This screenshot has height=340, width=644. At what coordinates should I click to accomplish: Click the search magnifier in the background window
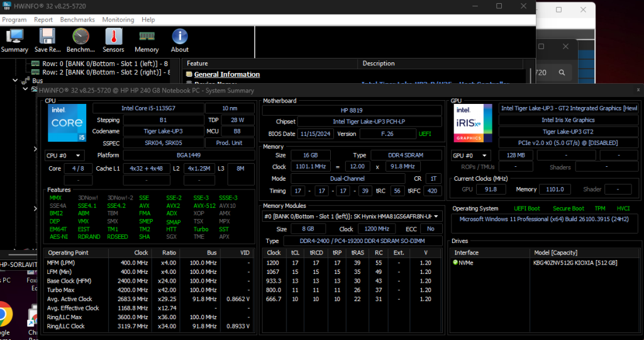click(562, 72)
